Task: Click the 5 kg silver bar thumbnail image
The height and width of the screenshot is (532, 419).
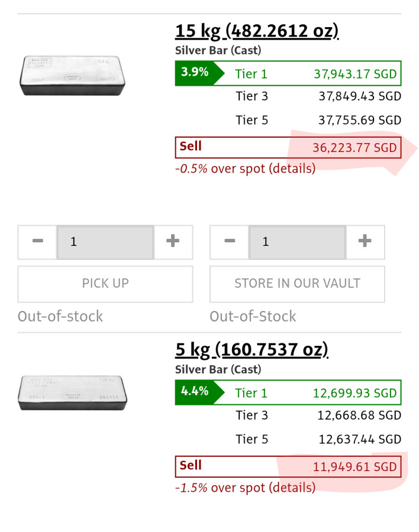Action: click(x=71, y=392)
